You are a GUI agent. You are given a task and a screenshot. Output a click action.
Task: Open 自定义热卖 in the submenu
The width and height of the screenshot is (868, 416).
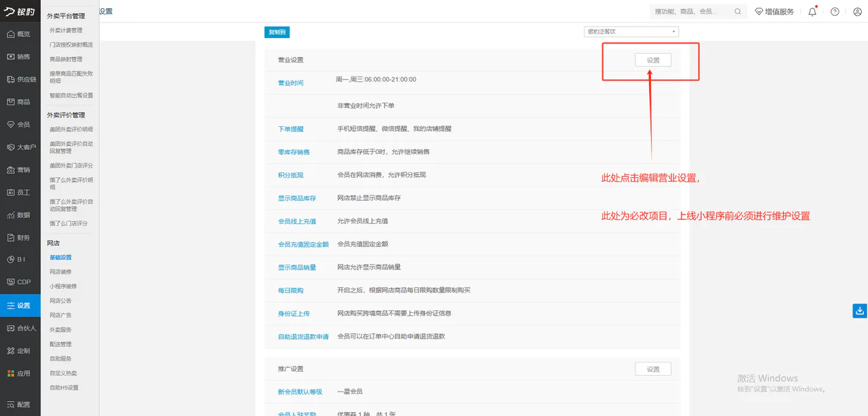coord(63,373)
